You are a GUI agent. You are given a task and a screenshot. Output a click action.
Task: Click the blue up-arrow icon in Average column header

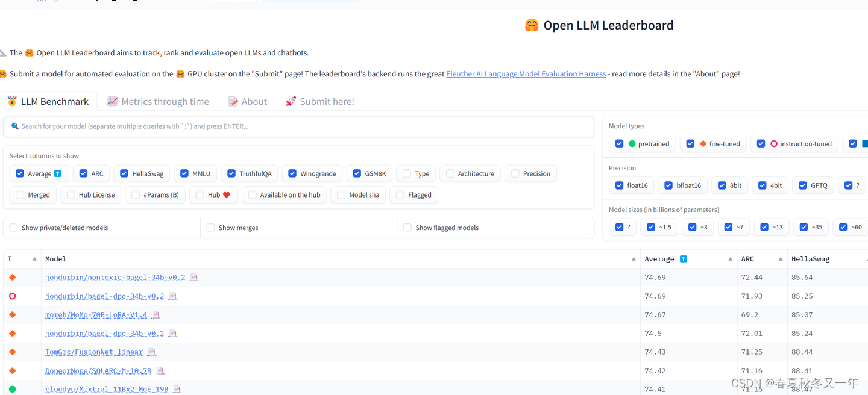(x=683, y=259)
